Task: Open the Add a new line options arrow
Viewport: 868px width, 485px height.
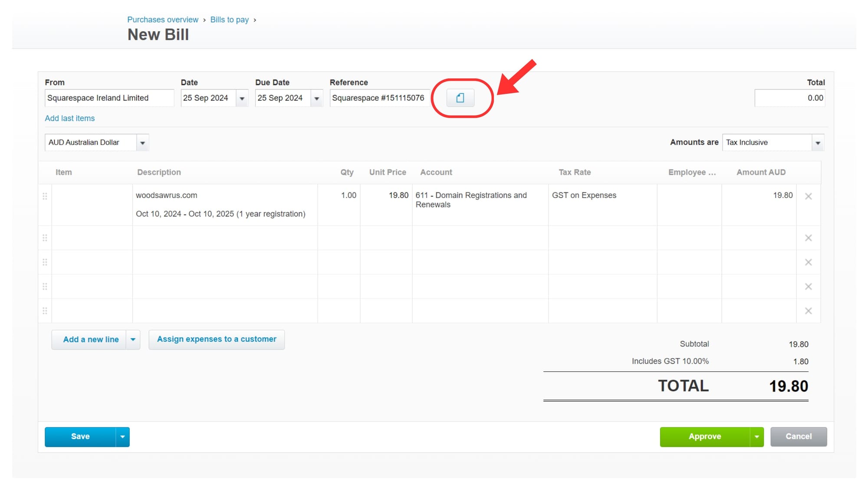Action: click(133, 340)
